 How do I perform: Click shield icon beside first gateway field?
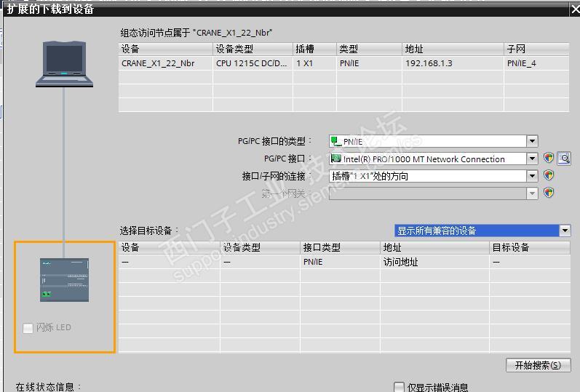(x=549, y=192)
